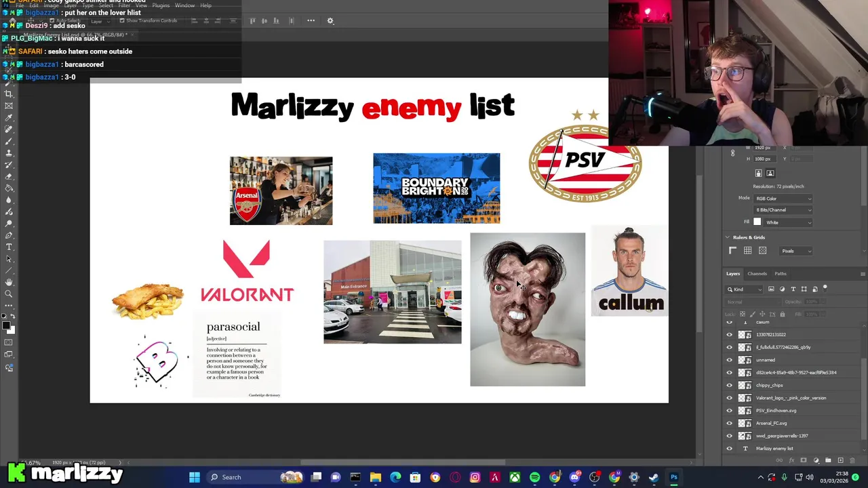Create a new layer
The height and width of the screenshot is (488, 868).
pyautogui.click(x=841, y=461)
